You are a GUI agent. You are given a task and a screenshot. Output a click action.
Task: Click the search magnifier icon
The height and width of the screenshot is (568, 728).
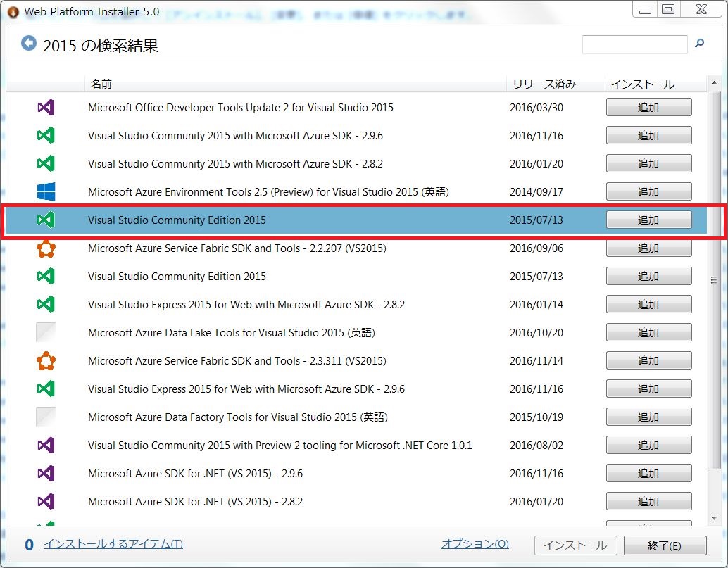click(699, 44)
